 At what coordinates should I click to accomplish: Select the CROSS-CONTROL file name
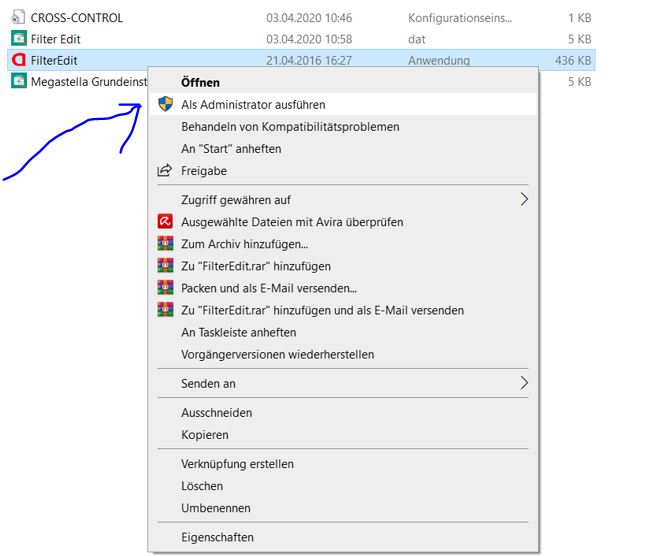pos(77,18)
